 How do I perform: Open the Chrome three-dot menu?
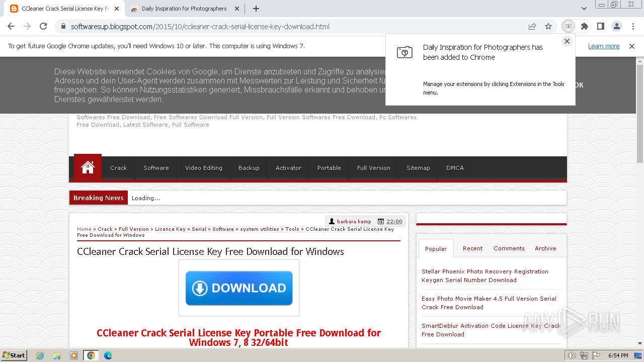(x=633, y=26)
